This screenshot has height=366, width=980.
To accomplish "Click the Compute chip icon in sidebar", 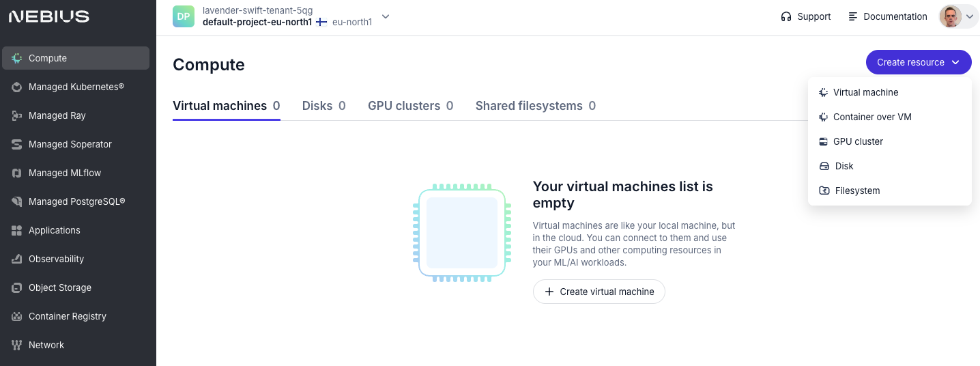I will (17, 58).
